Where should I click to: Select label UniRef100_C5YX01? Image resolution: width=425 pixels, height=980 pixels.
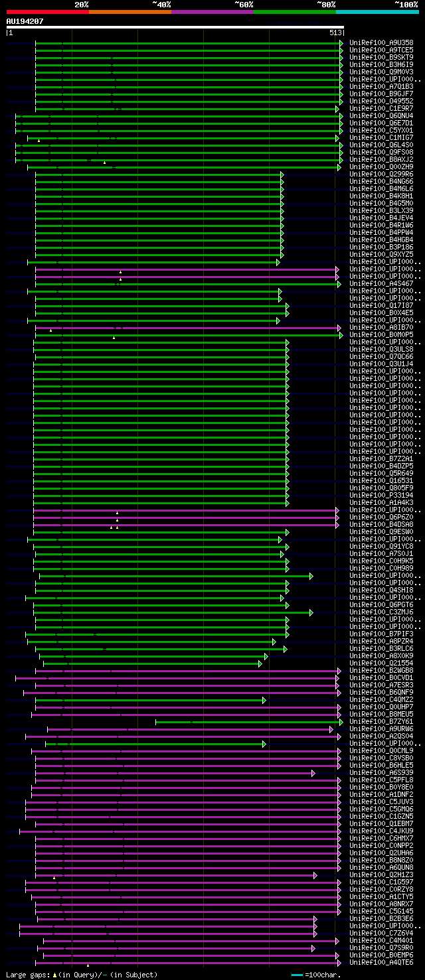[x=381, y=130]
